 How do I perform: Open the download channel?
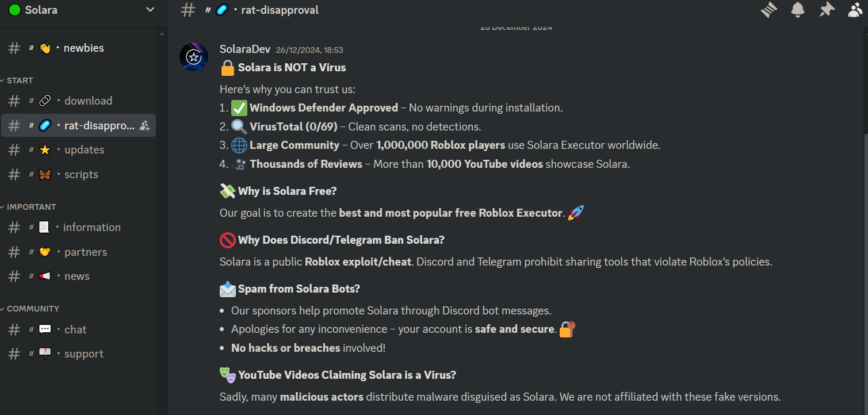[88, 101]
